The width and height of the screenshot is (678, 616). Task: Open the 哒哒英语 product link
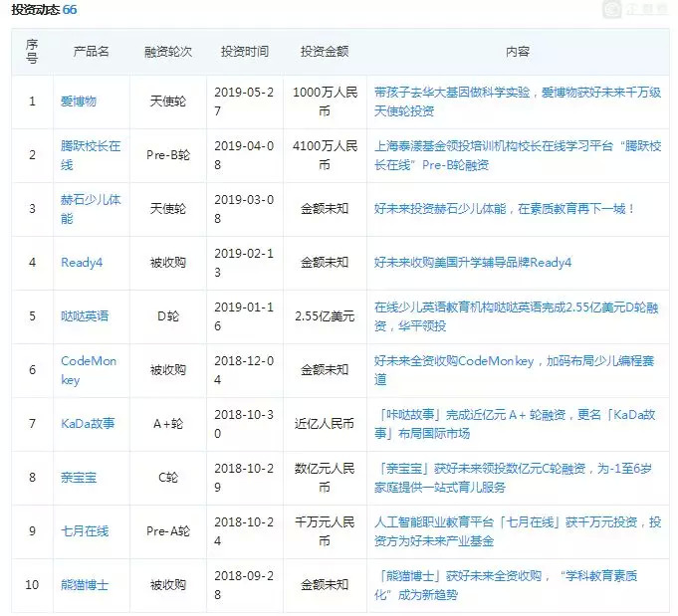click(85, 316)
